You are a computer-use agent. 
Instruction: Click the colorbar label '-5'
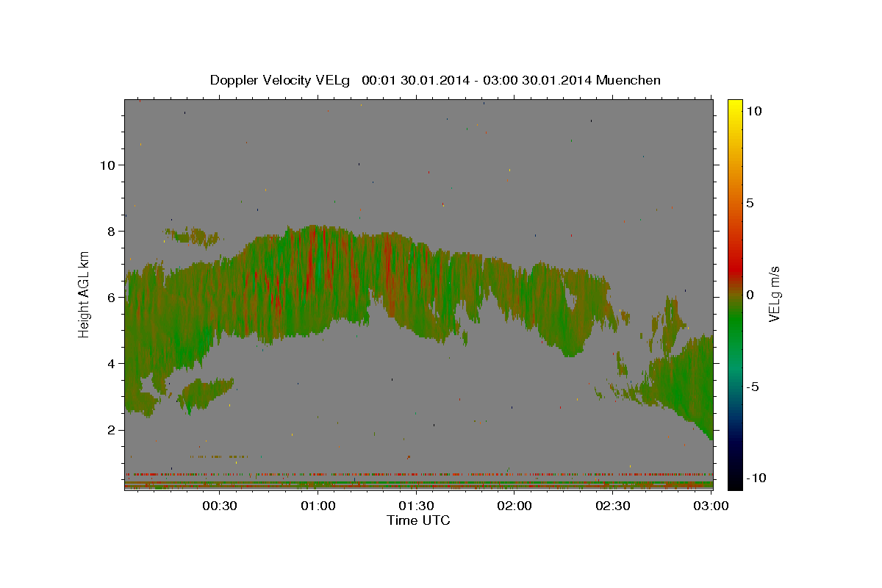pyautogui.click(x=753, y=387)
